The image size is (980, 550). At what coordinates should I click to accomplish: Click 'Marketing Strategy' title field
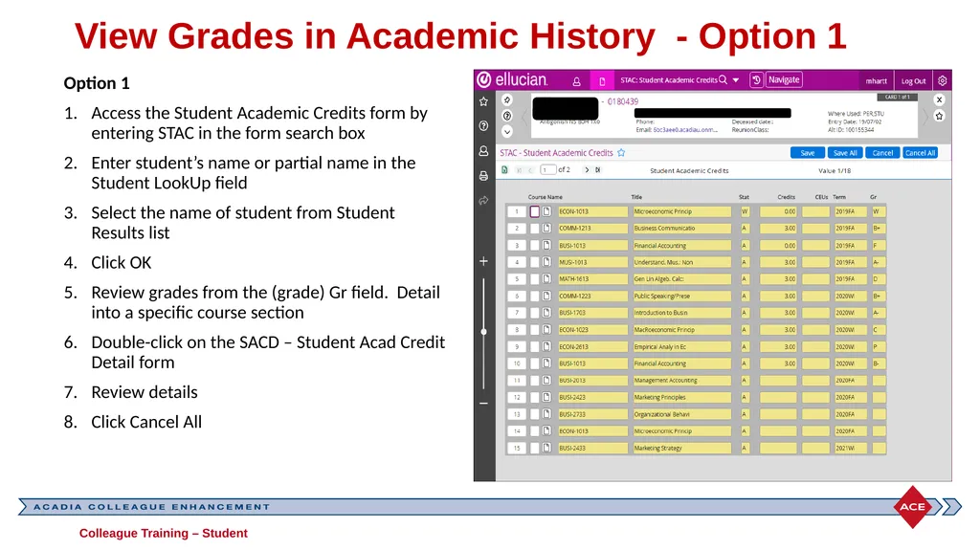681,448
